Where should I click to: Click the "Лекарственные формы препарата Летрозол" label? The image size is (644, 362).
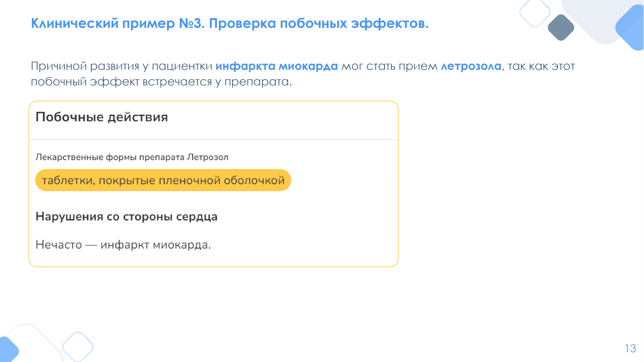pos(132,157)
